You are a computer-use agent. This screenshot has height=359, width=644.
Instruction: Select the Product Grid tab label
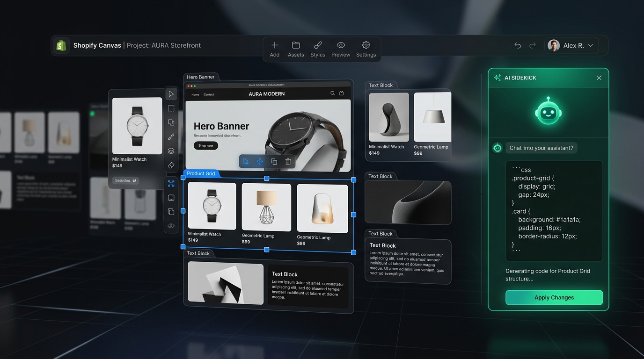(201, 173)
